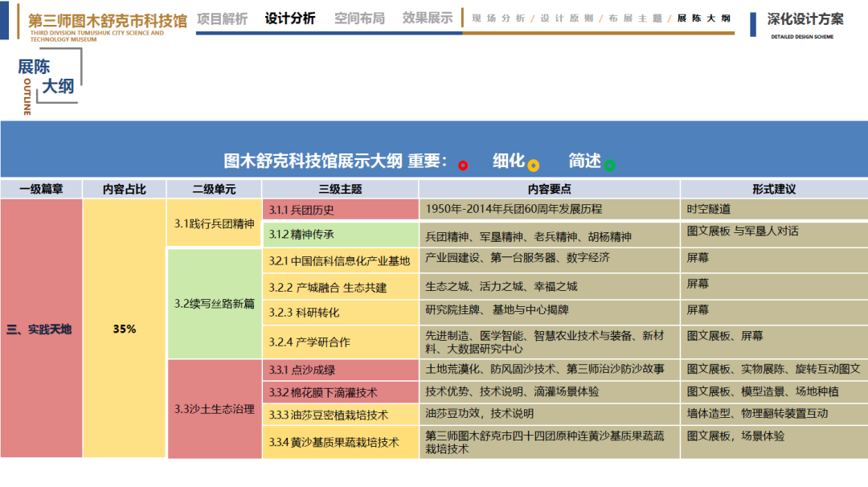The width and height of the screenshot is (868, 487).
Task: Click the 3.2.4 产学研合作 cell
Action: click(x=341, y=342)
